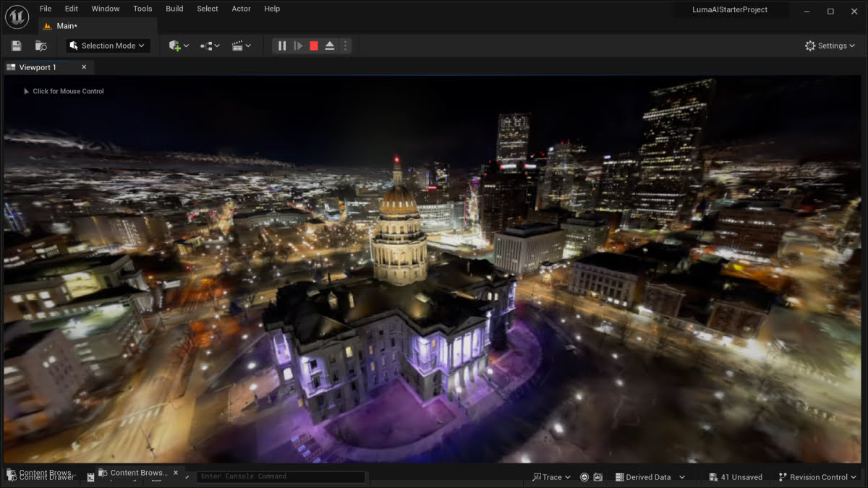Click the trace snapshot icon in status bar
Viewport: 868px width, 488px height.
(x=584, y=477)
